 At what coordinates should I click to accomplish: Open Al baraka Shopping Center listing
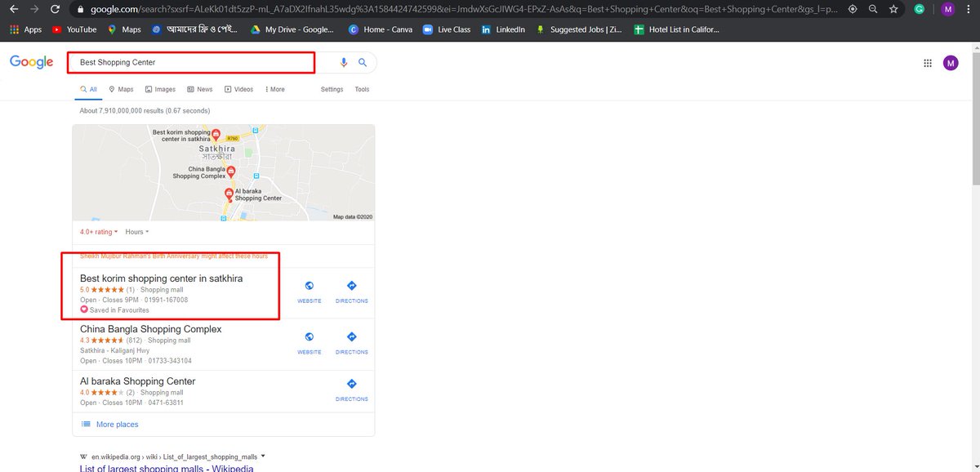pyautogui.click(x=138, y=381)
